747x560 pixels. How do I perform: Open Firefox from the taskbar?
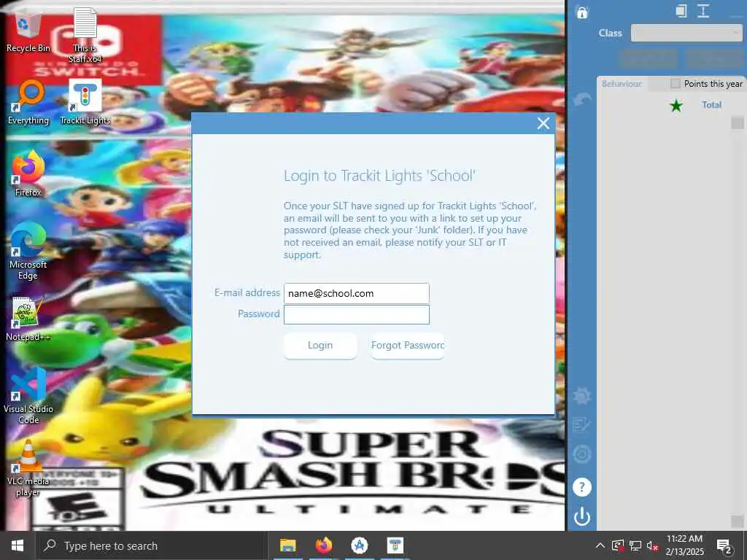coord(323,545)
